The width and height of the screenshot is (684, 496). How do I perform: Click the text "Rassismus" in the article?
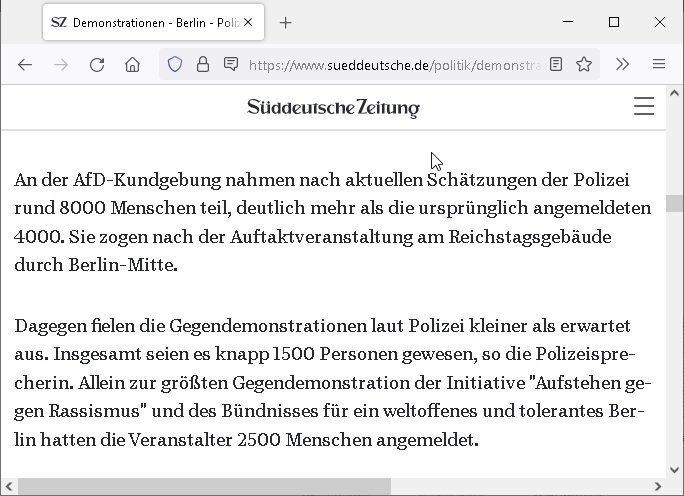pos(94,411)
